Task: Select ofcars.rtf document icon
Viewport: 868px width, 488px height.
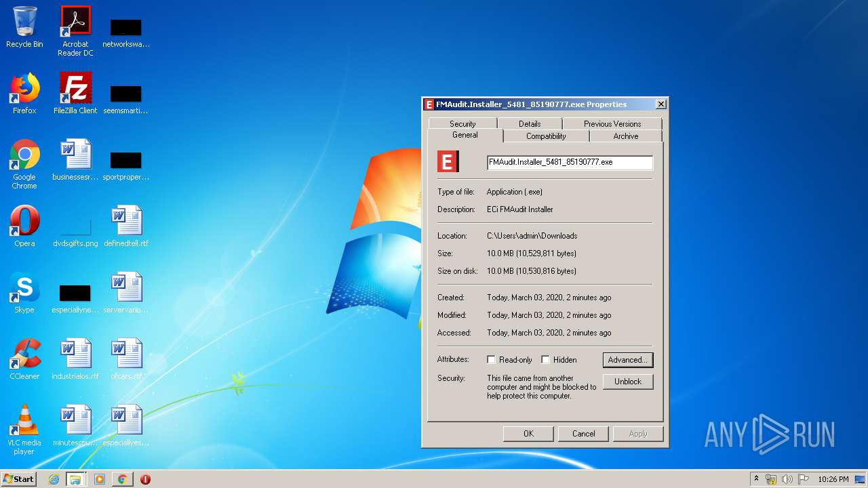Action: click(126, 359)
